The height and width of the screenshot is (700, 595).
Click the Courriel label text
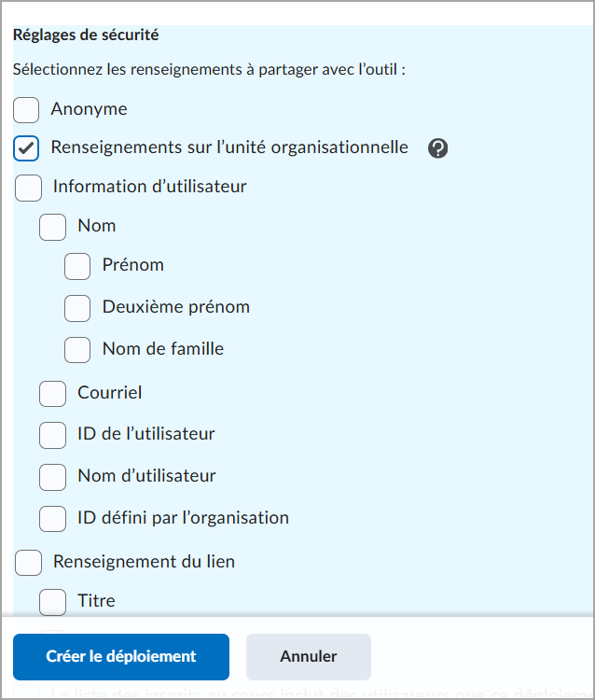[x=110, y=393]
